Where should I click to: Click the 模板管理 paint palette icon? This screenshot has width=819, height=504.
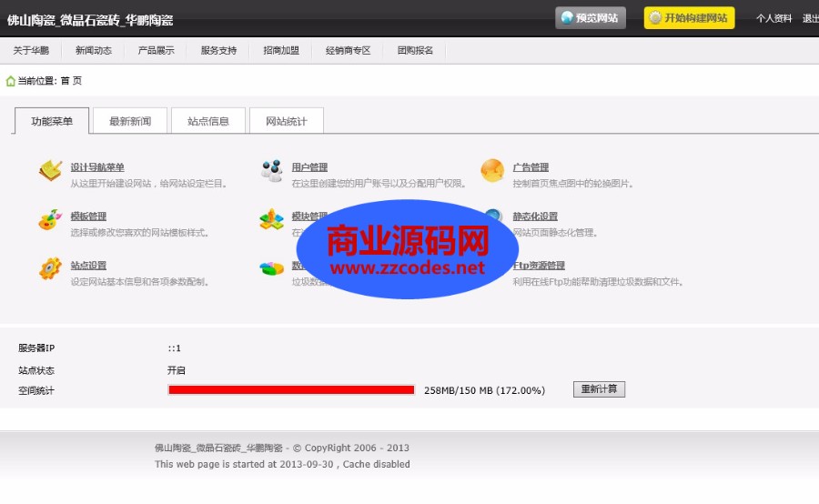point(50,219)
